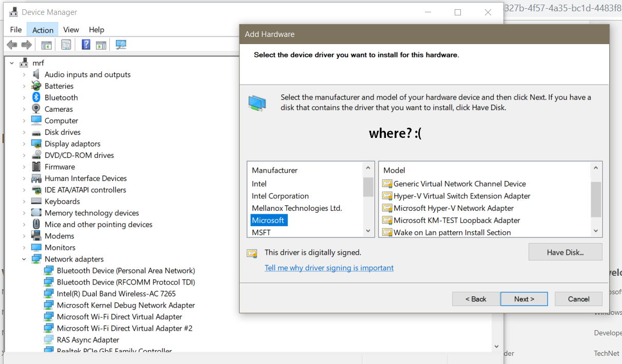Click the Firmware category icon
Screen dimensions: 622x364
36,167
